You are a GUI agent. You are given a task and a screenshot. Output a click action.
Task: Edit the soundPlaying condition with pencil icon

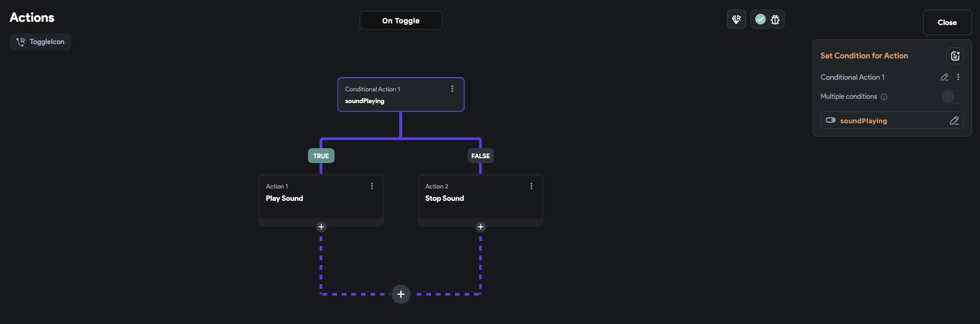click(954, 121)
